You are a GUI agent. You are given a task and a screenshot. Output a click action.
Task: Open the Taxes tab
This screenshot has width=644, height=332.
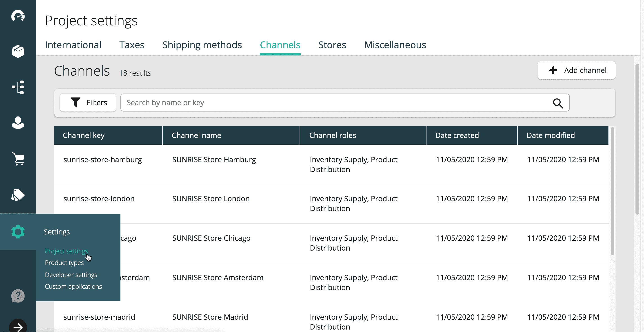(132, 45)
